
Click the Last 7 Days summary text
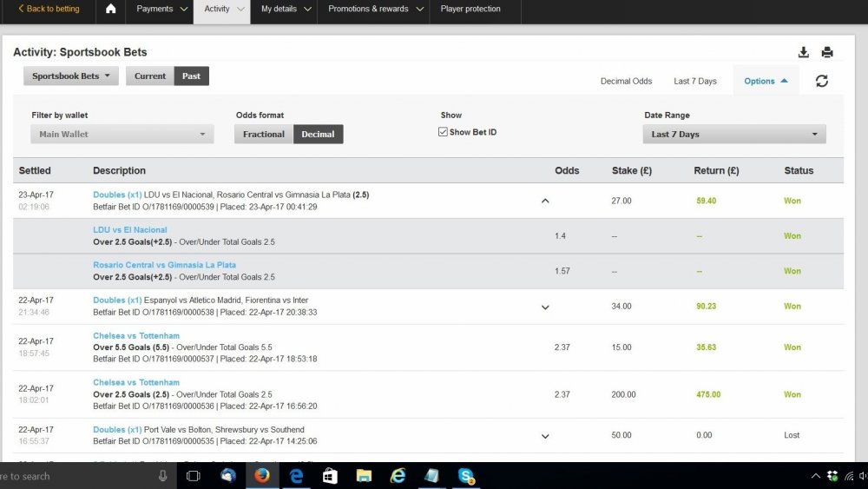click(x=695, y=81)
